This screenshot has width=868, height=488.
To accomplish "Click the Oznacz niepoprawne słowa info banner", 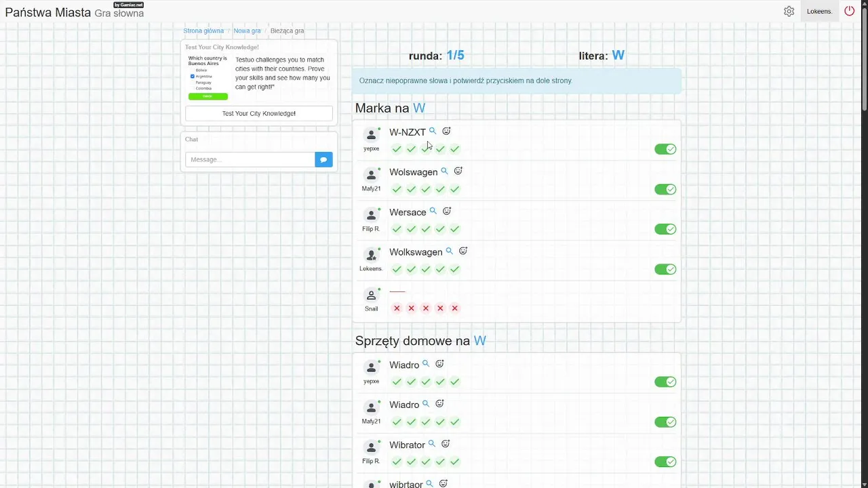I will (517, 81).
